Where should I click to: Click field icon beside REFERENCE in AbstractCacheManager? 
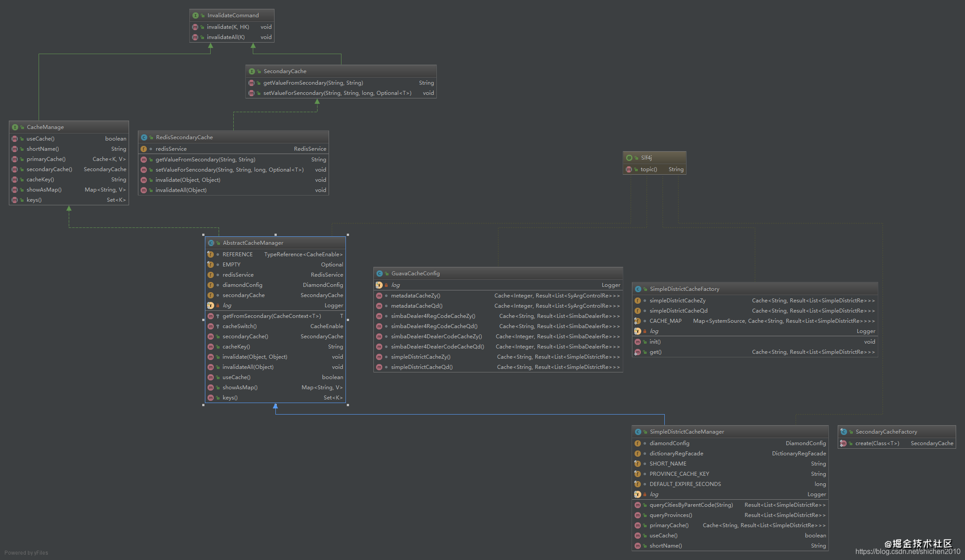coord(211,255)
